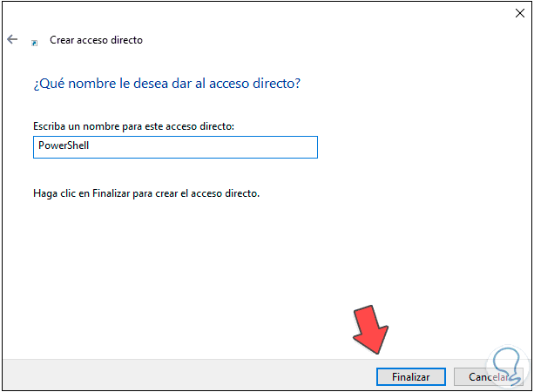534x392 pixels.
Task: Click the red arrow pointing at Finalizar
Action: [369, 329]
